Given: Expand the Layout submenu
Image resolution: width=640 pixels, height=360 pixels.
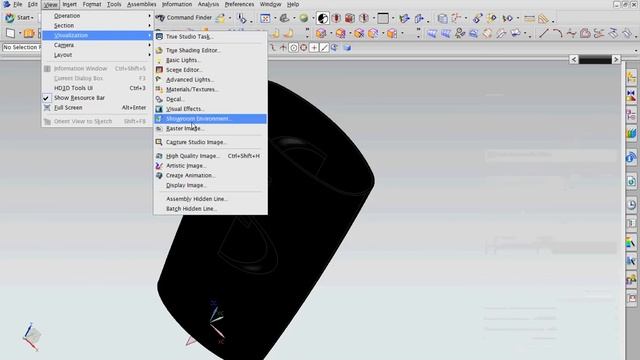Looking at the screenshot, I should tap(97, 55).
